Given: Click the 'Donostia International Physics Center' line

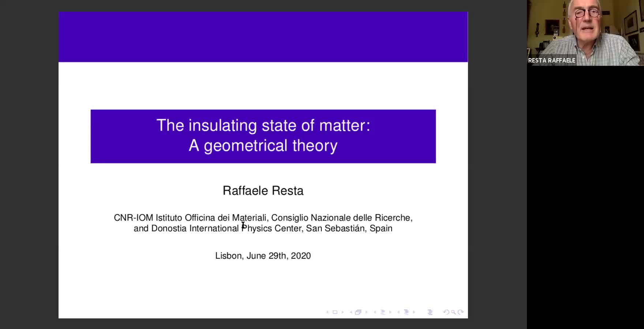Looking at the screenshot, I should (x=263, y=228).
